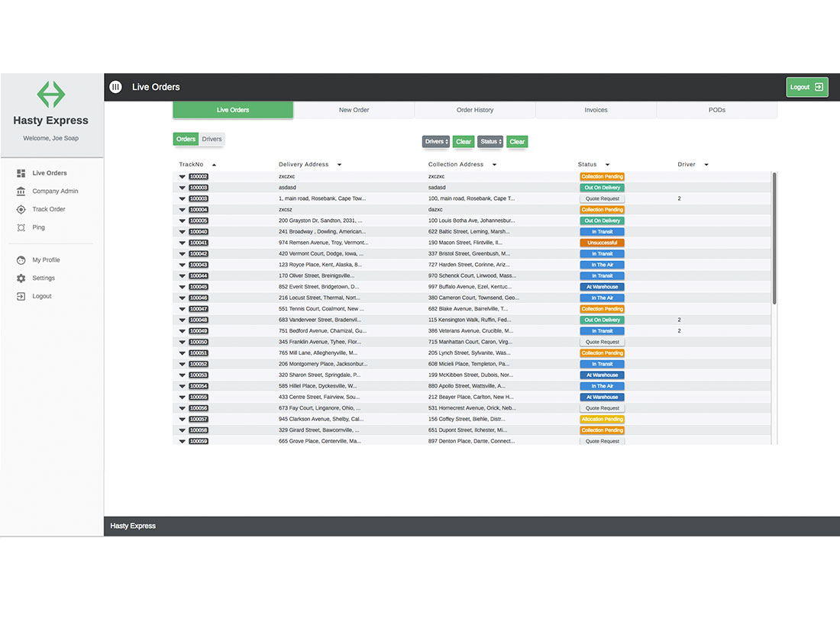The image size is (840, 628).
Task: Expand the row for order 100040
Action: (x=183, y=232)
